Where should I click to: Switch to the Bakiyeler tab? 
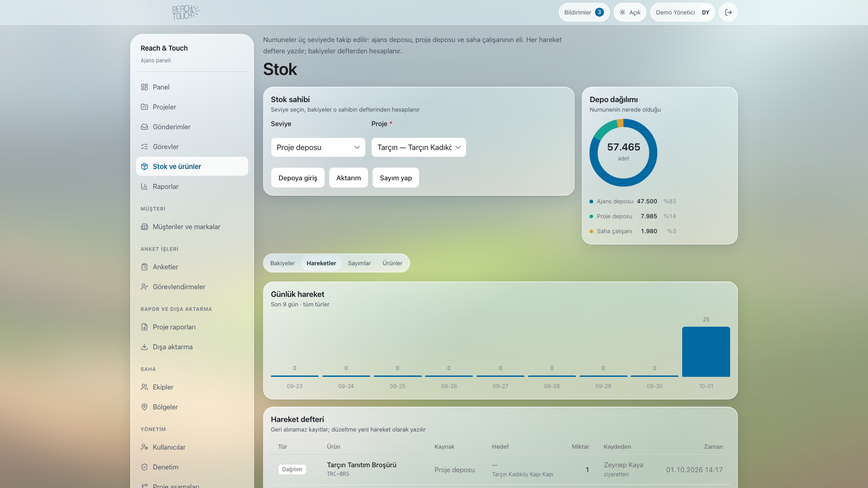283,263
